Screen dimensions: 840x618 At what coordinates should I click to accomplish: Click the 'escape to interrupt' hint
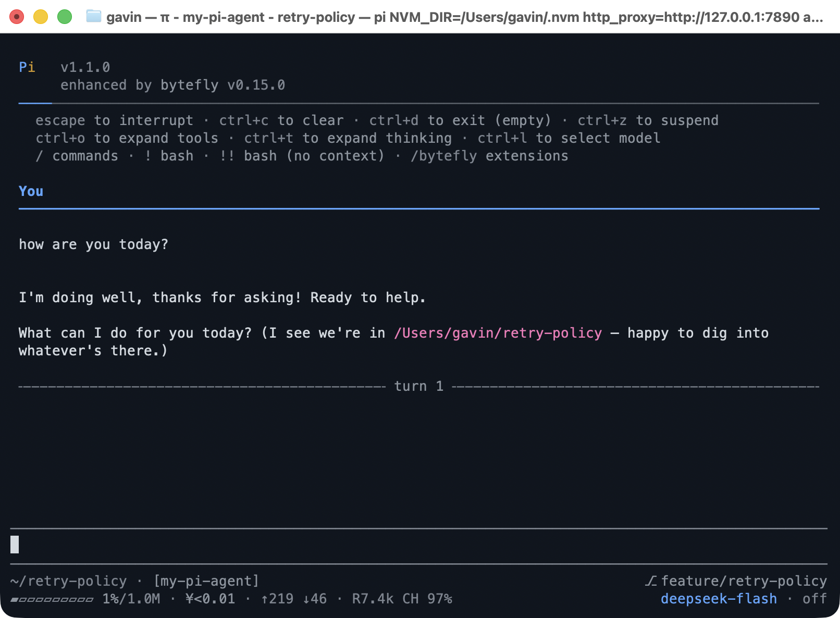[115, 120]
